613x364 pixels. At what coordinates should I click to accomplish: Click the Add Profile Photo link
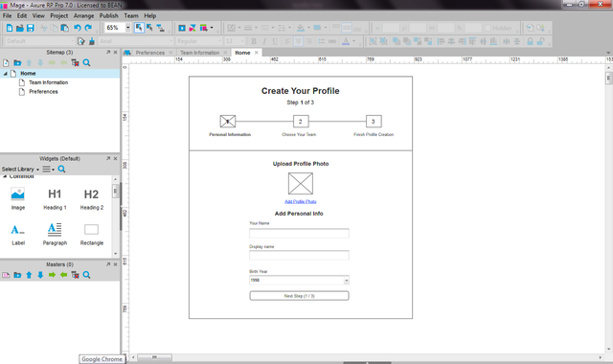click(300, 201)
